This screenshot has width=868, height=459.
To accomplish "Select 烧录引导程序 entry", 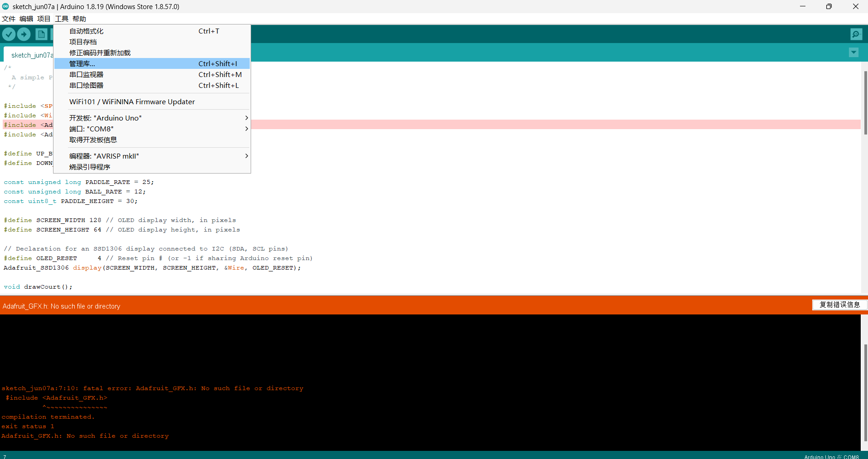I will tap(152, 167).
